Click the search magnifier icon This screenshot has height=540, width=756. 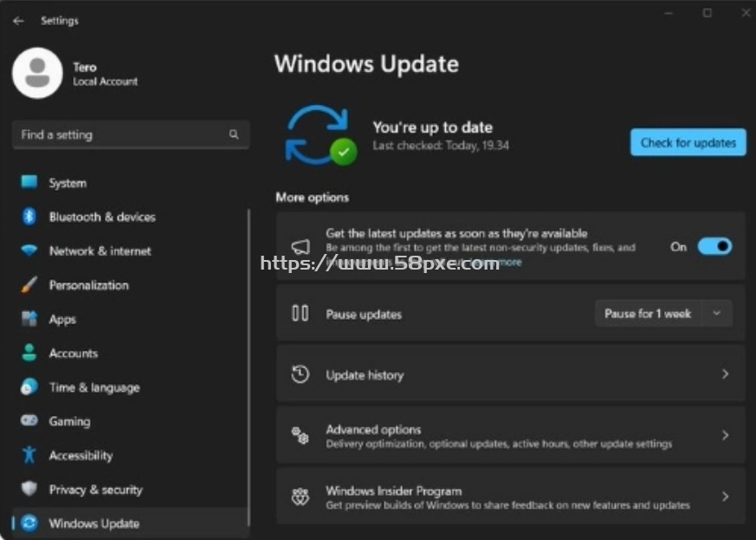[234, 134]
